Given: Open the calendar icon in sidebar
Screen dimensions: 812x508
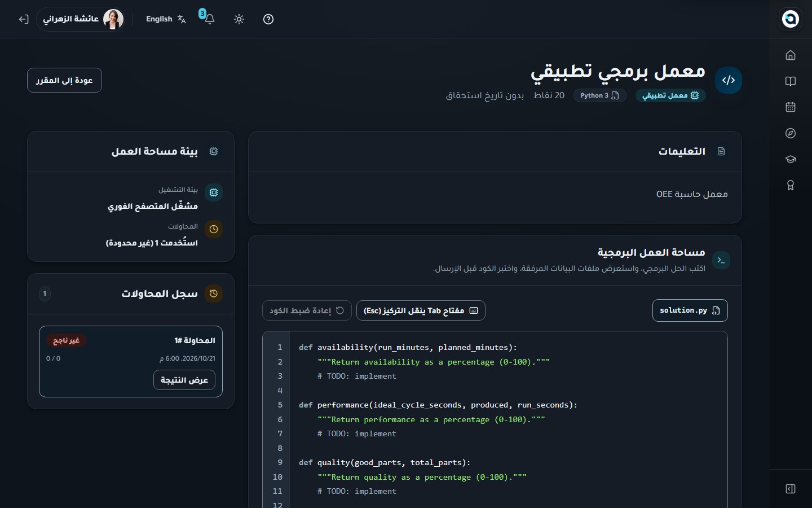Looking at the screenshot, I should tap(791, 107).
